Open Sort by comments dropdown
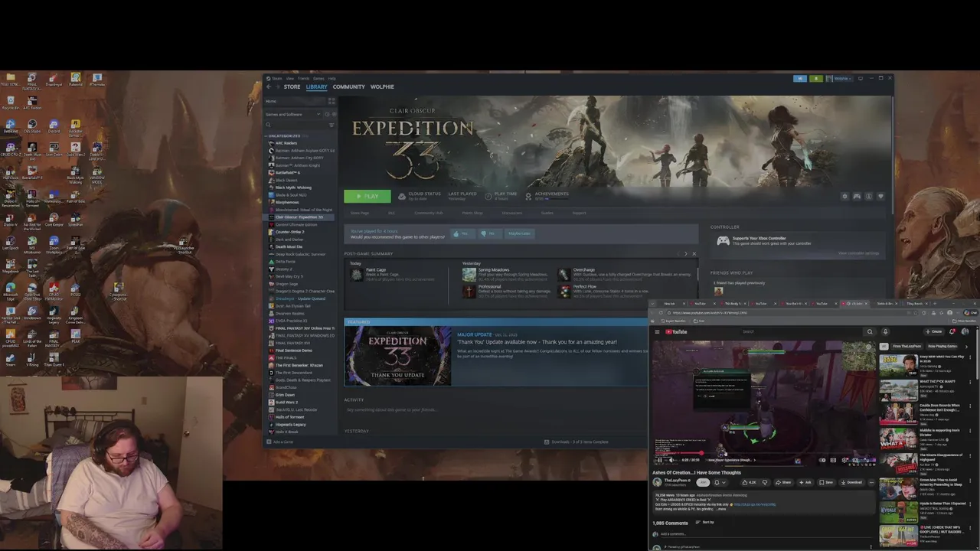Image resolution: width=980 pixels, height=551 pixels. 705,522
